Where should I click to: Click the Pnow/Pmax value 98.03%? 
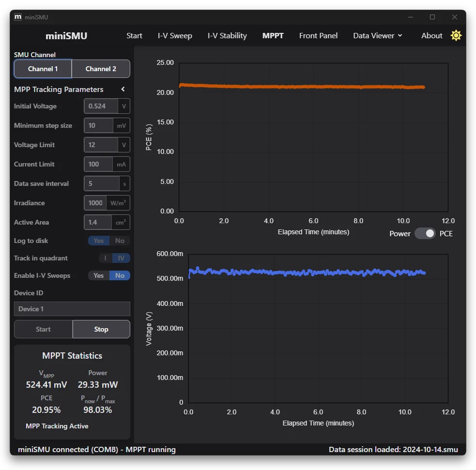98,410
